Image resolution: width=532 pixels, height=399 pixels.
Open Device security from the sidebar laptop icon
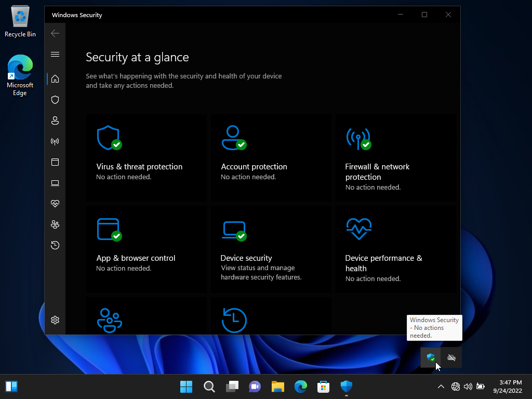coord(55,183)
